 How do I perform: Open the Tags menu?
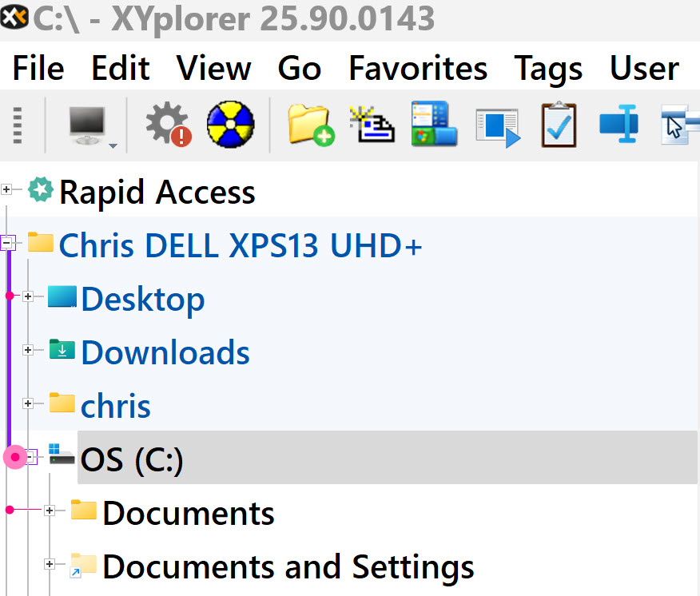pos(548,70)
